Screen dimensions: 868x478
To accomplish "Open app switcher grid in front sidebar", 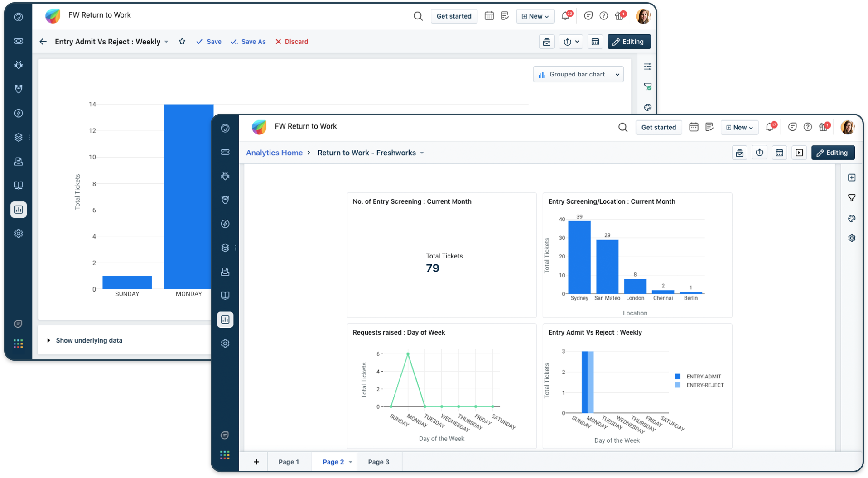I will tap(225, 455).
